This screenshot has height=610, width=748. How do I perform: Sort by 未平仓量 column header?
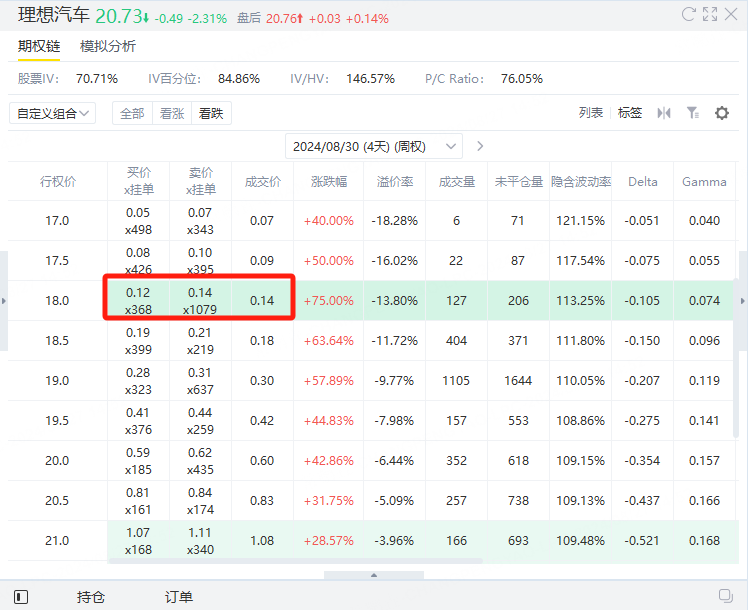[519, 182]
